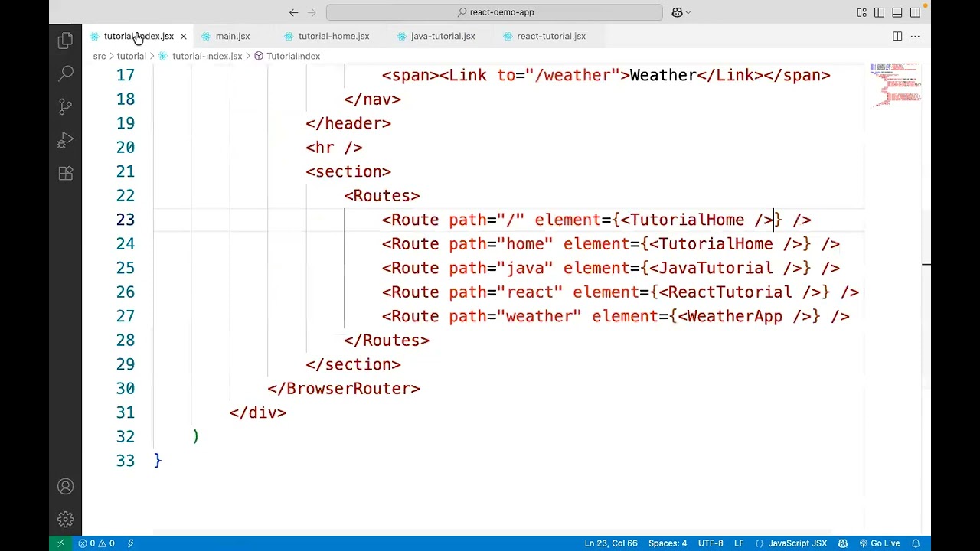The image size is (980, 551).
Task: Close the tutorial-index.jsx tab
Action: click(x=183, y=36)
